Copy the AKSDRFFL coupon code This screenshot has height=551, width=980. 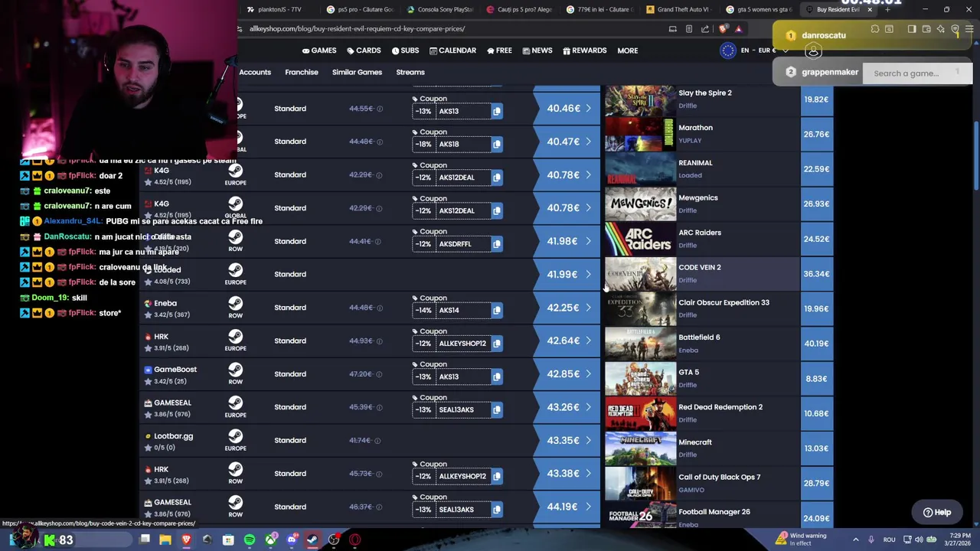point(496,244)
